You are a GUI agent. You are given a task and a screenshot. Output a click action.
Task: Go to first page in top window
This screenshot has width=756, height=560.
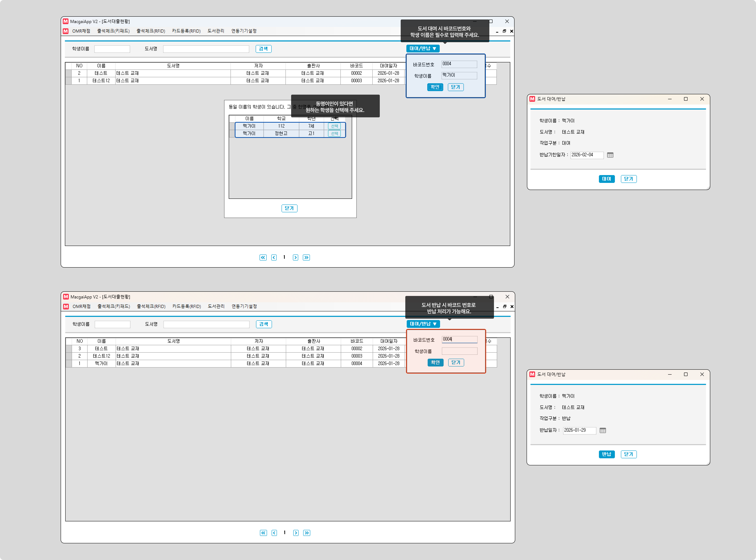tap(263, 257)
